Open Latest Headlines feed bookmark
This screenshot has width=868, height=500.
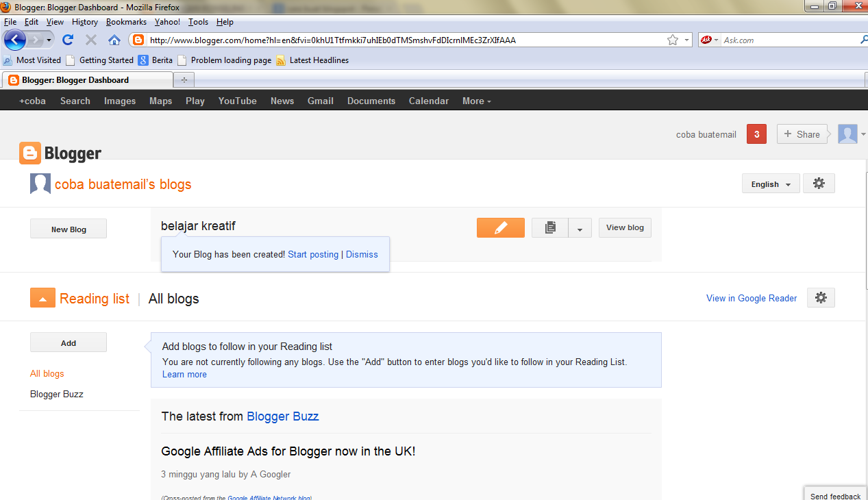coord(313,60)
